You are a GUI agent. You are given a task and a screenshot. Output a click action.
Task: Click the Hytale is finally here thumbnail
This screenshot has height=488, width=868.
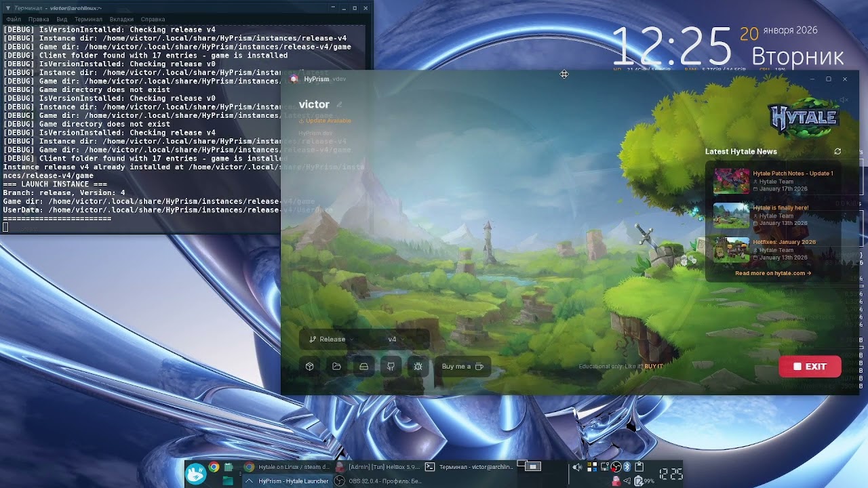[x=731, y=216]
